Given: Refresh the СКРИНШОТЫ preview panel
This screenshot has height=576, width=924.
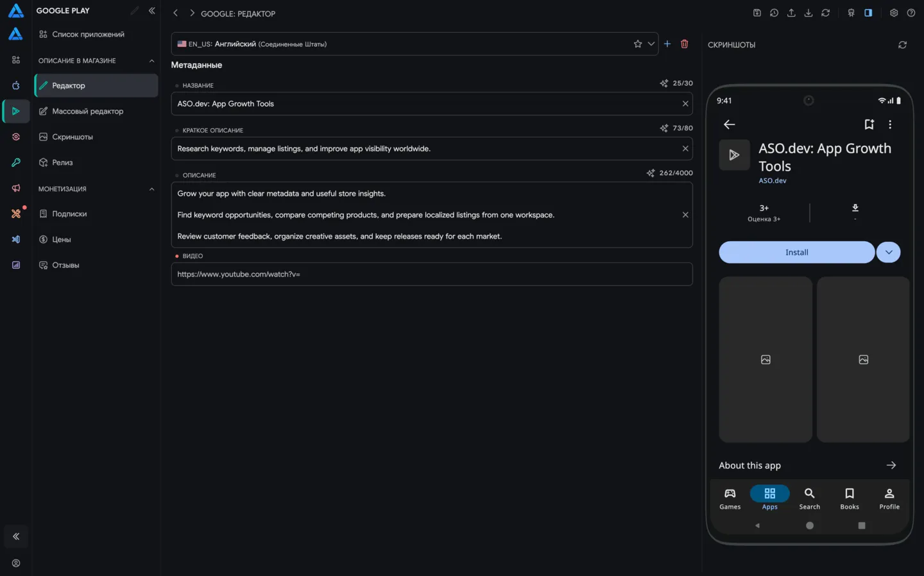Looking at the screenshot, I should 903,45.
